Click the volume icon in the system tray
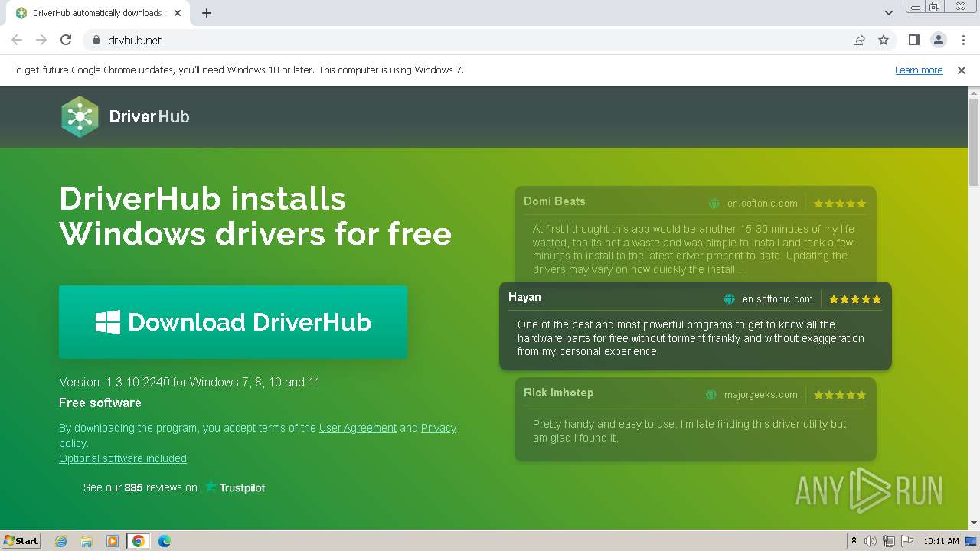The height and width of the screenshot is (551, 980). pos(871,541)
